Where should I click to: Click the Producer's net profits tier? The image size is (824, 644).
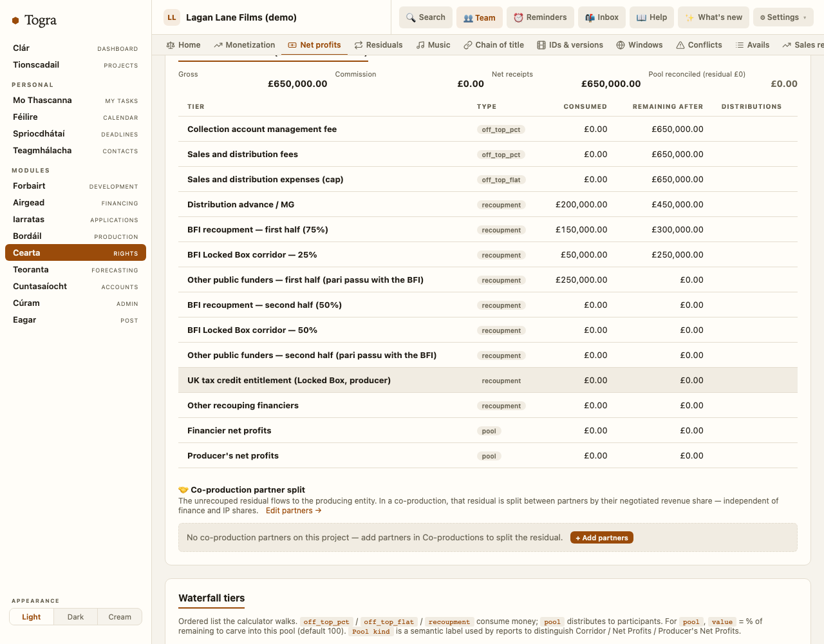488,456
